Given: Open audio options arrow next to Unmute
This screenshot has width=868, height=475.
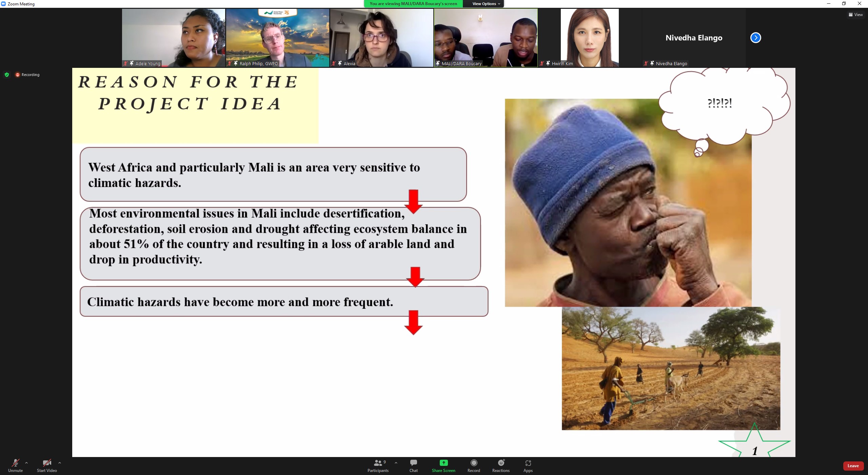Looking at the screenshot, I should pyautogui.click(x=26, y=463).
